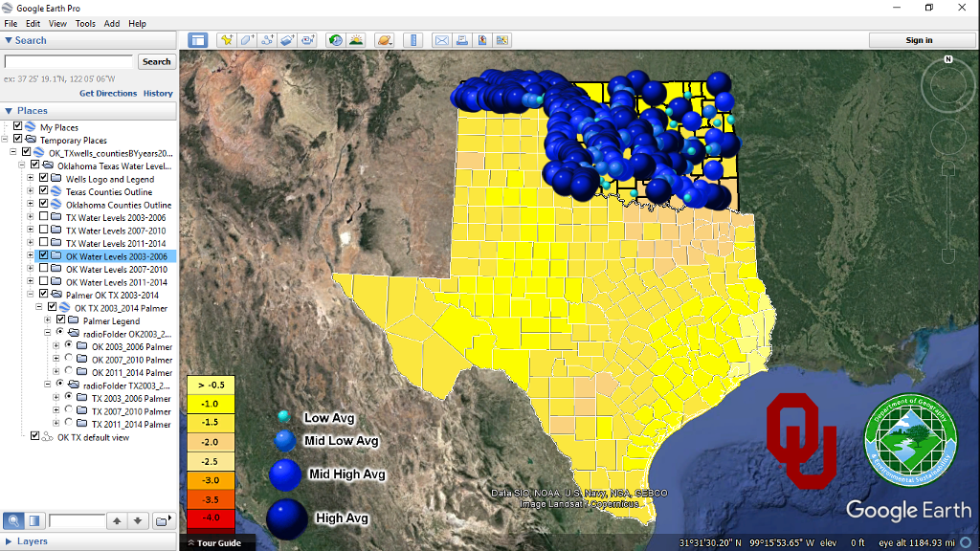This screenshot has height=551, width=980.
Task: Add a polygon tool icon
Action: (x=247, y=40)
